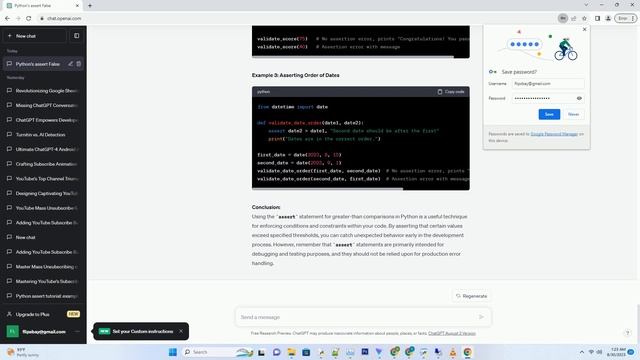Close the Python's assert False browser tab
The height and width of the screenshot is (360, 640).
pyautogui.click(x=77, y=6)
